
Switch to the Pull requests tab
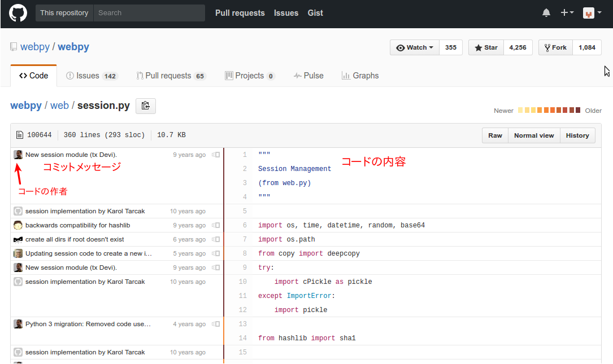click(171, 76)
